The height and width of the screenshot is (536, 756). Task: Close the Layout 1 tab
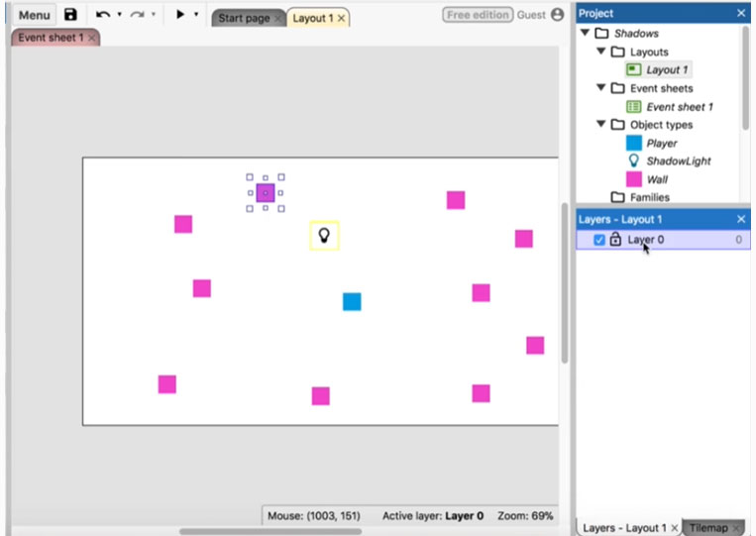click(x=342, y=18)
